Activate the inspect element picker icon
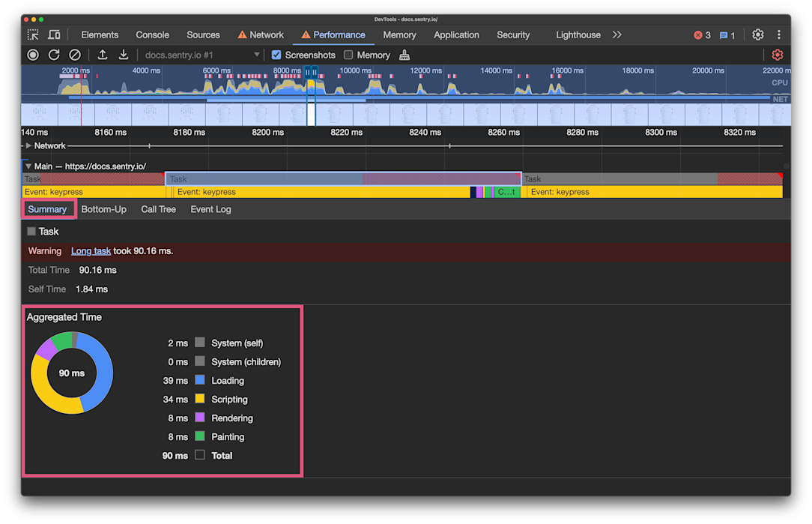 33,34
